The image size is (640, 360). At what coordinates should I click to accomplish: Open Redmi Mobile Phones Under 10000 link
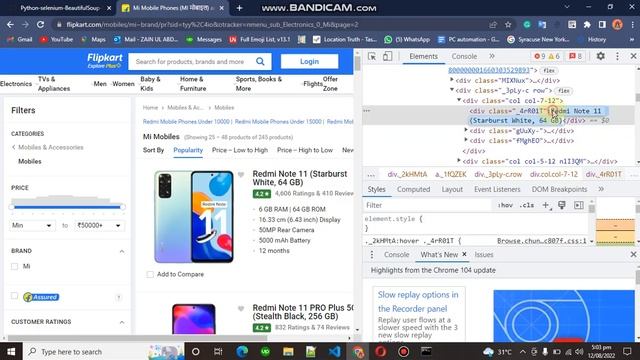(186, 122)
